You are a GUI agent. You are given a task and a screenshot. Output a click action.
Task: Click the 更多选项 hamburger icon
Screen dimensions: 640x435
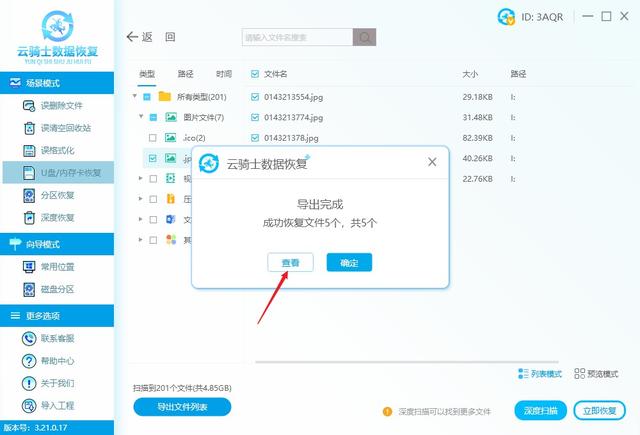pyautogui.click(x=15, y=315)
